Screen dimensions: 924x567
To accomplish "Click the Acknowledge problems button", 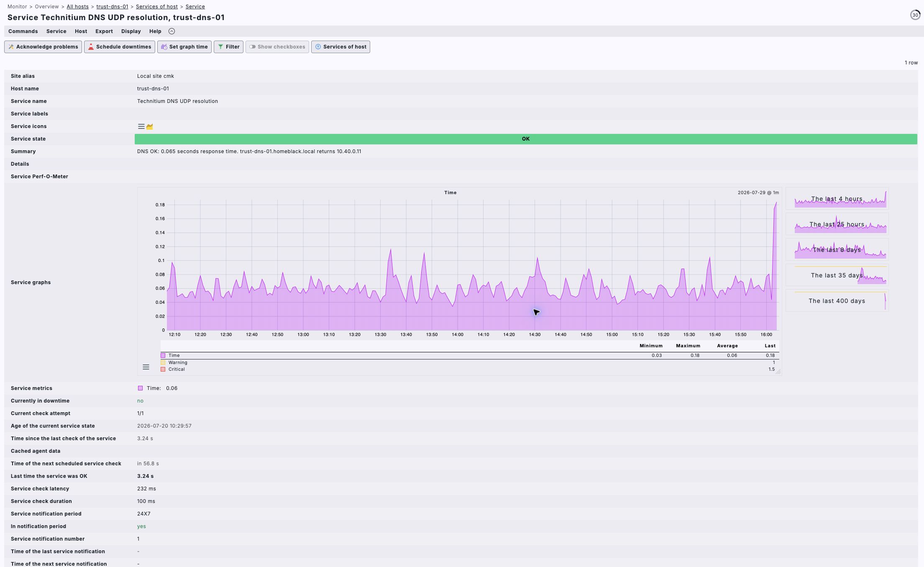I will click(43, 47).
